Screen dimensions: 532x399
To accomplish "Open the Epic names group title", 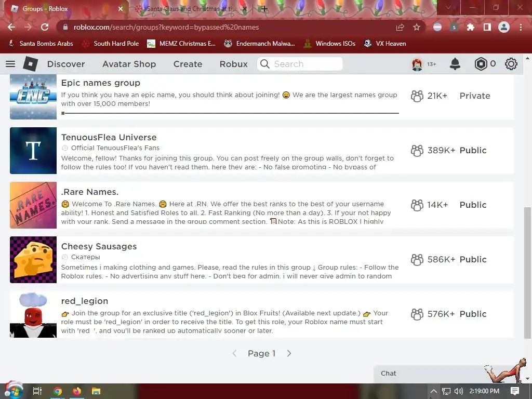I will tap(100, 83).
